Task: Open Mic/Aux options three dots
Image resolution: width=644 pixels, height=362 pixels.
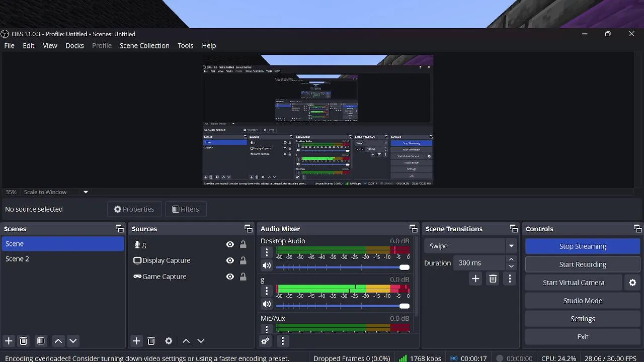Action: [267, 329]
